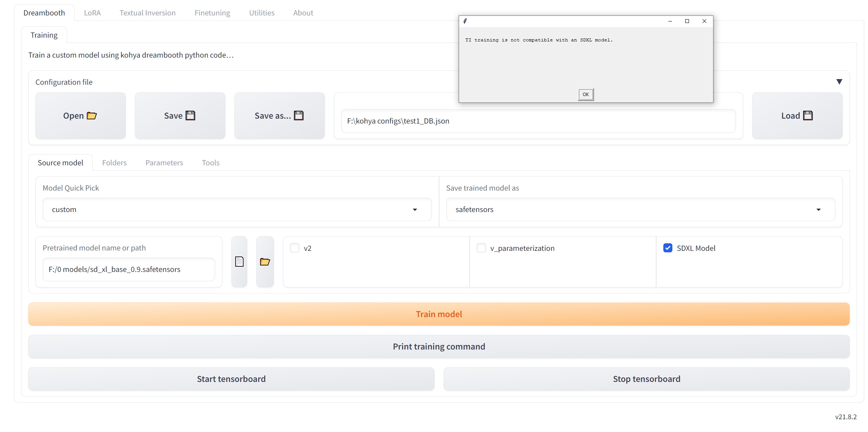The width and height of the screenshot is (868, 432).
Task: Maximize the error dialog window
Action: point(687,21)
